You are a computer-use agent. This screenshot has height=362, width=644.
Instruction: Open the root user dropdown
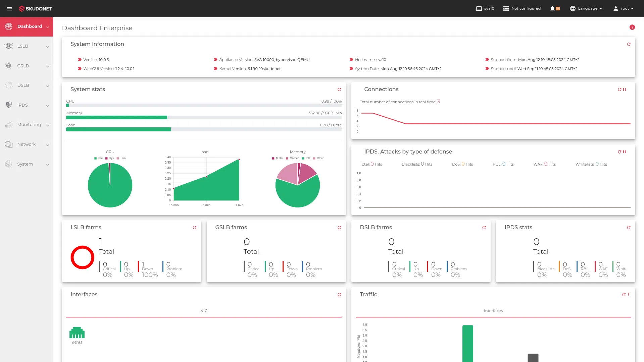624,9
